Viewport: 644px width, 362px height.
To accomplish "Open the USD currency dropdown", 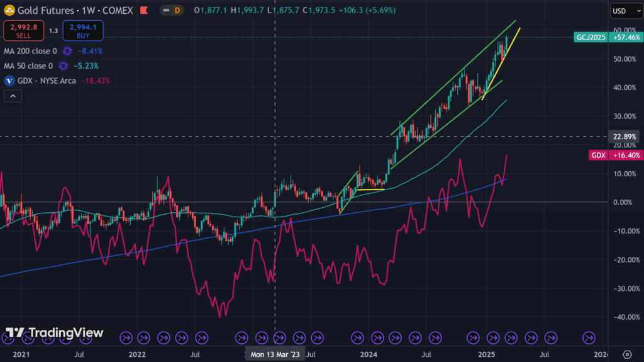I will 626,11.
